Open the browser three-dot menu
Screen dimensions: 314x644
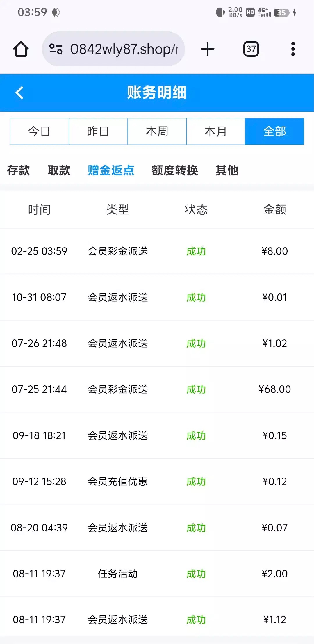293,49
